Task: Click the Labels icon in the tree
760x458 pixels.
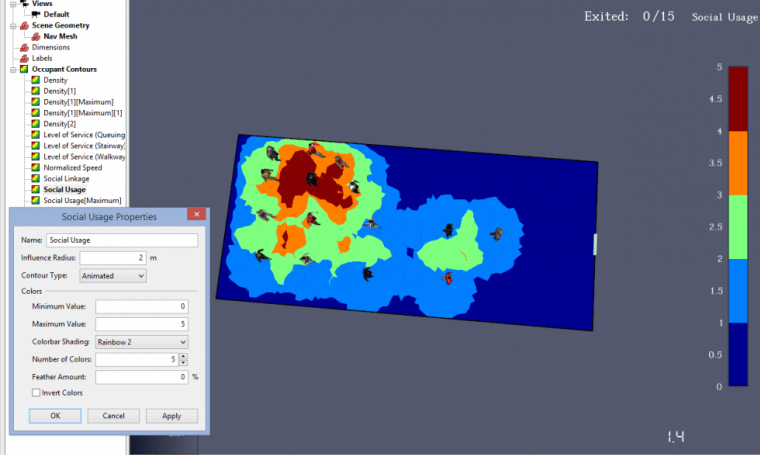Action: (24, 58)
